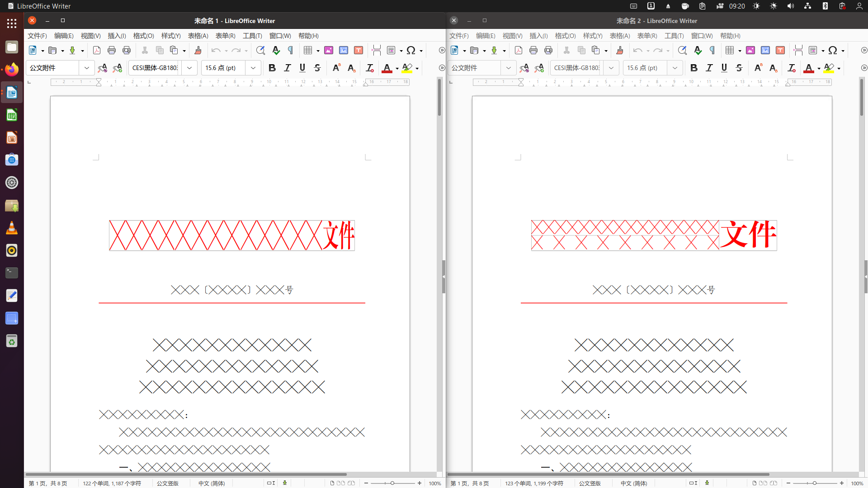Insert special character in left window

pyautogui.click(x=411, y=50)
